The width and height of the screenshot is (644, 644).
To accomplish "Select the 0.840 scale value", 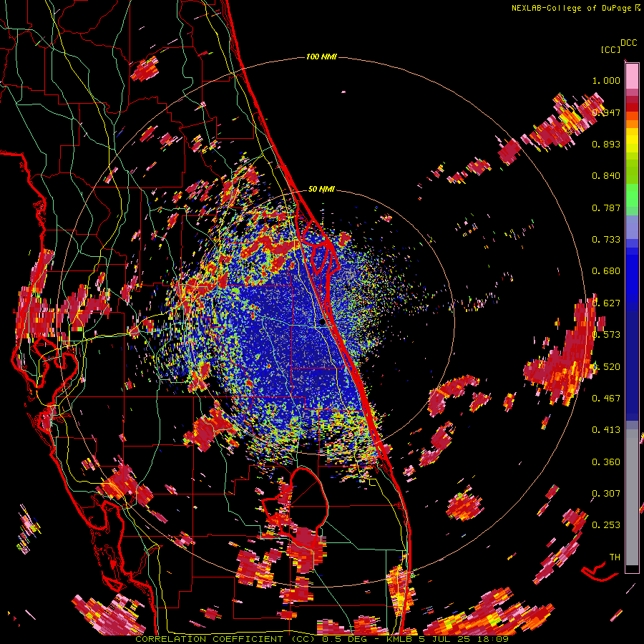I will click(606, 176).
